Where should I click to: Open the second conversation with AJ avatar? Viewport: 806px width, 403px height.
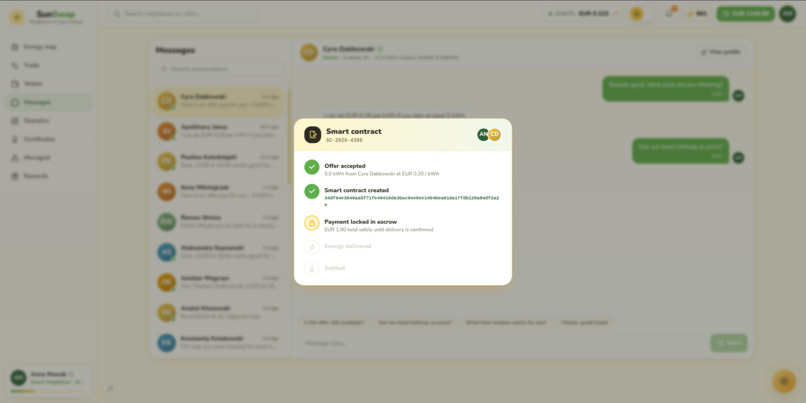pyautogui.click(x=219, y=131)
